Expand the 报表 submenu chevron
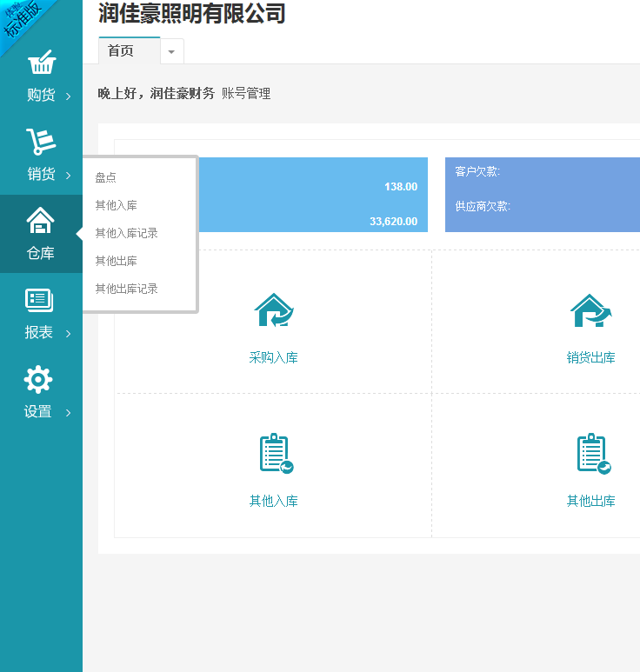This screenshot has height=672, width=640. click(68, 334)
